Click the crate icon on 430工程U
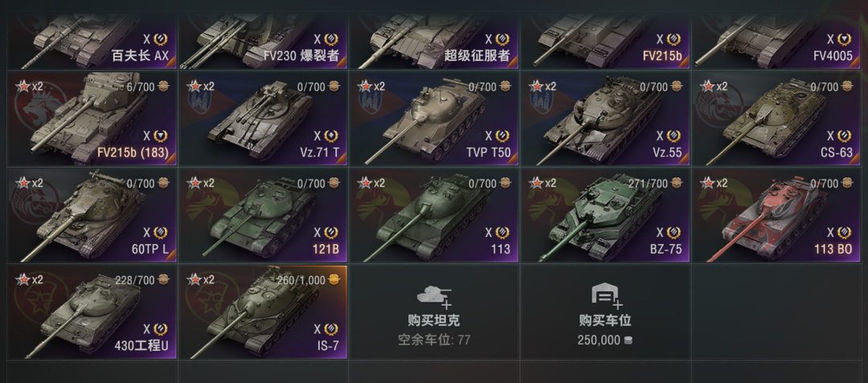This screenshot has width=868, height=383. [162, 280]
